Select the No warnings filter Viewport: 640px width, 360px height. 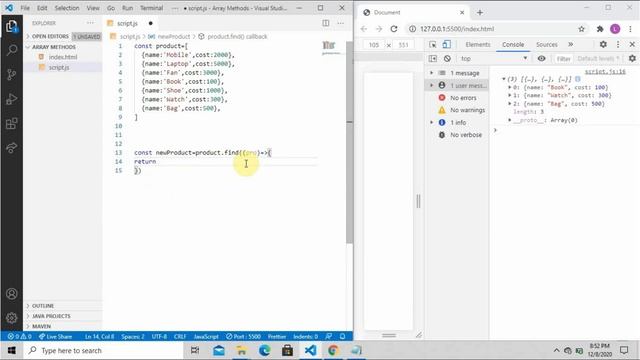tap(457, 110)
